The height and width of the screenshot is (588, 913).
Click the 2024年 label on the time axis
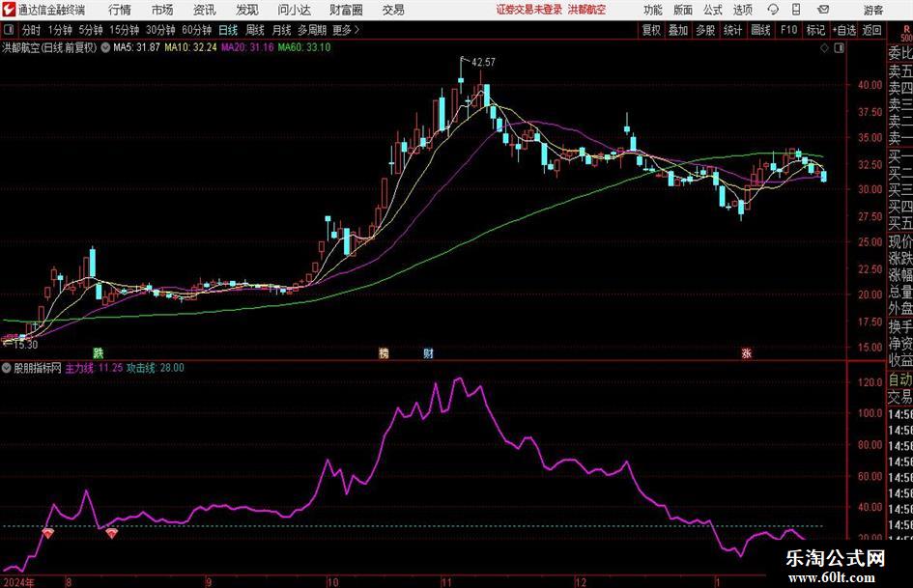tap(18, 582)
